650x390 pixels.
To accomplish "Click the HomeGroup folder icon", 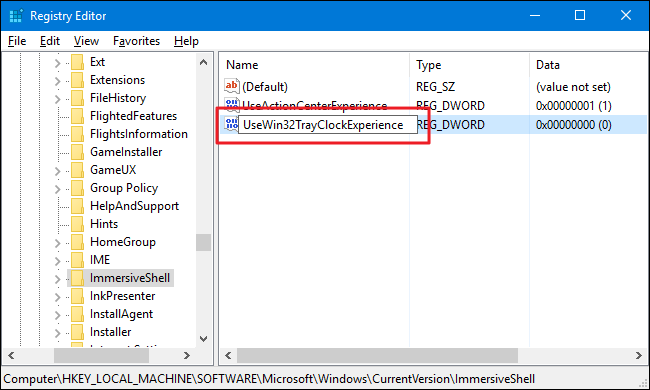I will [78, 242].
